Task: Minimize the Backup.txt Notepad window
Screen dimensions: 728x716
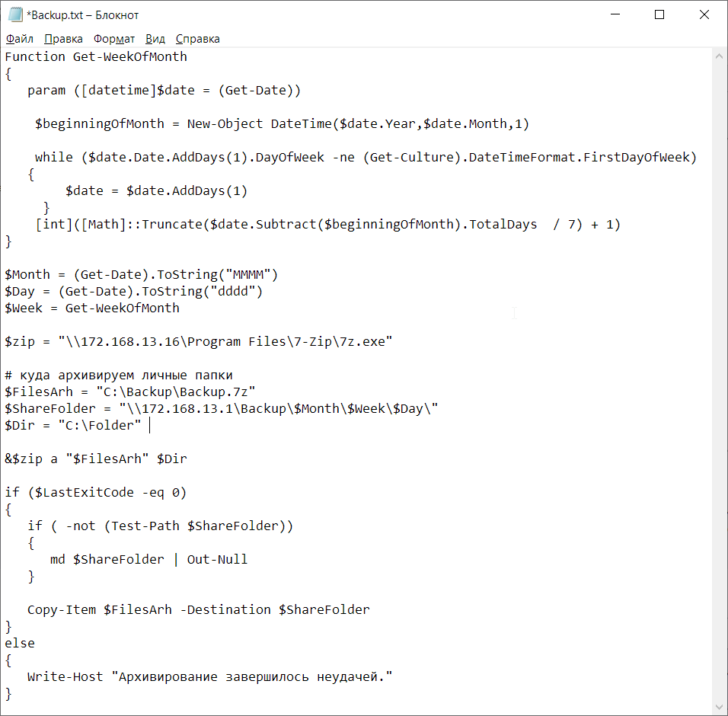Action: pyautogui.click(x=615, y=15)
